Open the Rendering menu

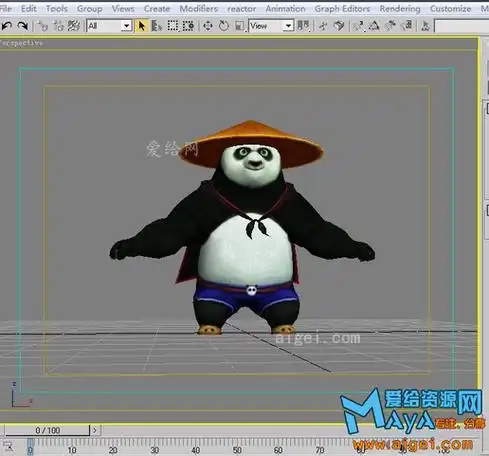400,9
